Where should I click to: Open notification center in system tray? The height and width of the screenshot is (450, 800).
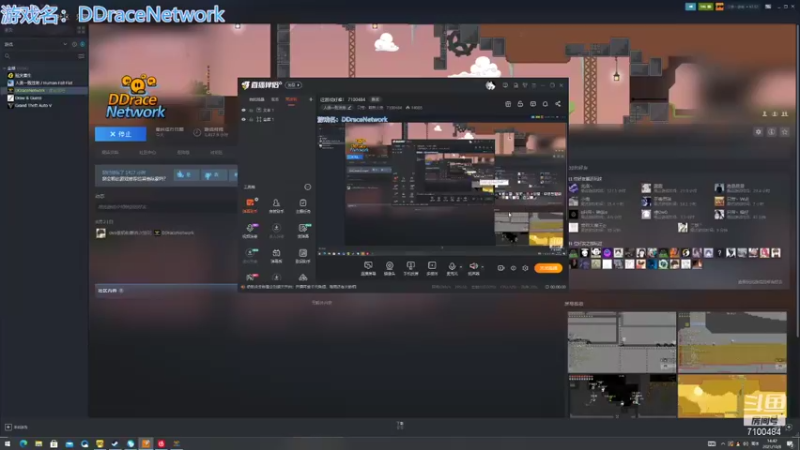coord(790,444)
